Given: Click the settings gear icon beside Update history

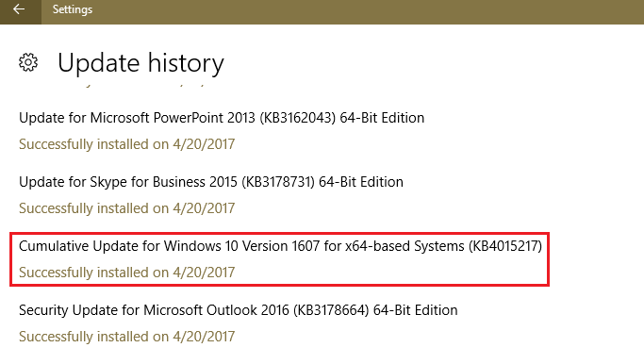Looking at the screenshot, I should pos(28,62).
